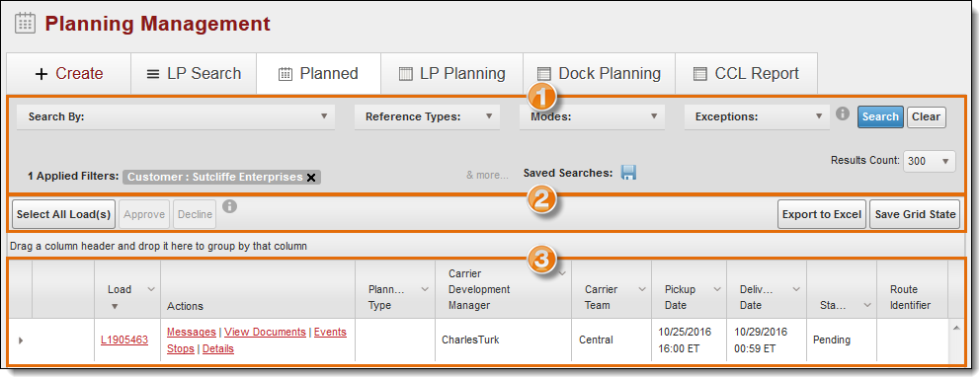Expand the Modes dropdown
The width and height of the screenshot is (980, 378).
tap(592, 116)
